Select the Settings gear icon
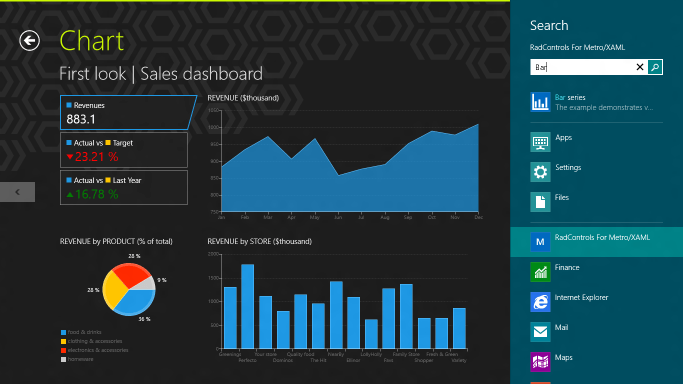 point(540,172)
